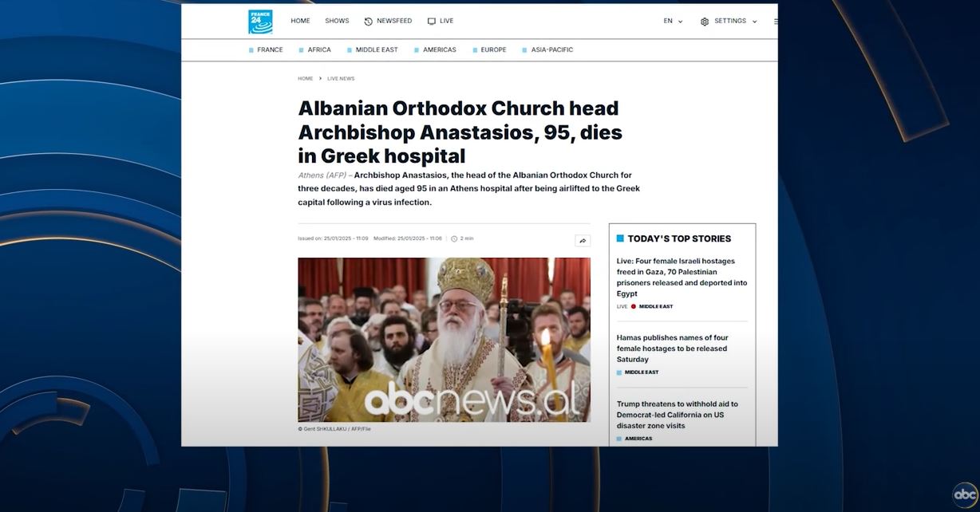Open the Newsfeed clock icon
The height and width of the screenshot is (512, 980).
369,22
